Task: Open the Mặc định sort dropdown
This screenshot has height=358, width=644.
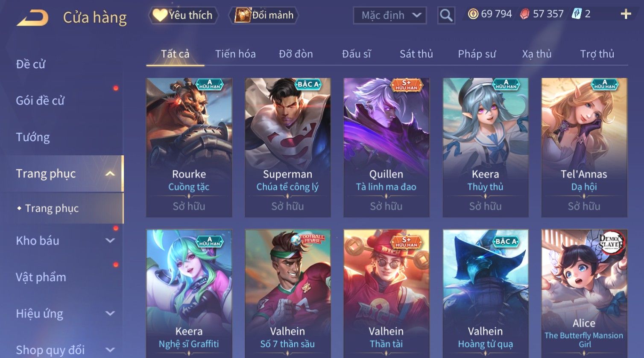Action: click(x=389, y=15)
